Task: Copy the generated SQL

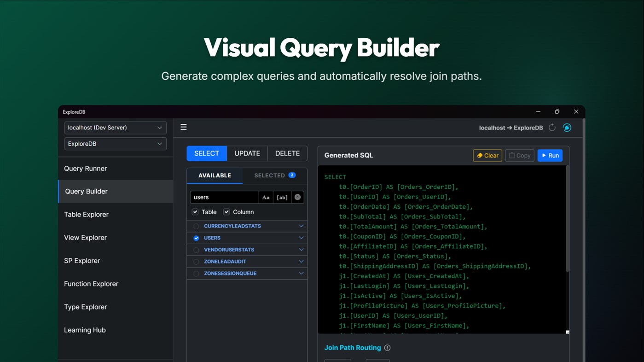Action: (x=520, y=156)
